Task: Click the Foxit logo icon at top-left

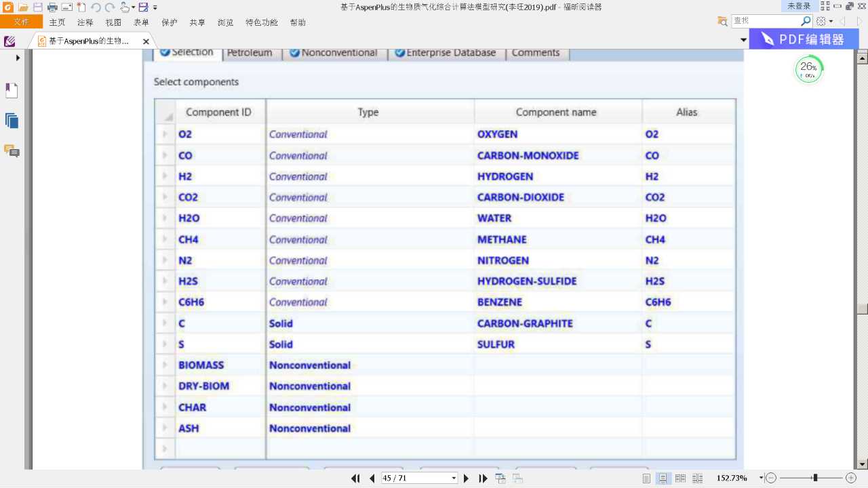Action: [7, 7]
